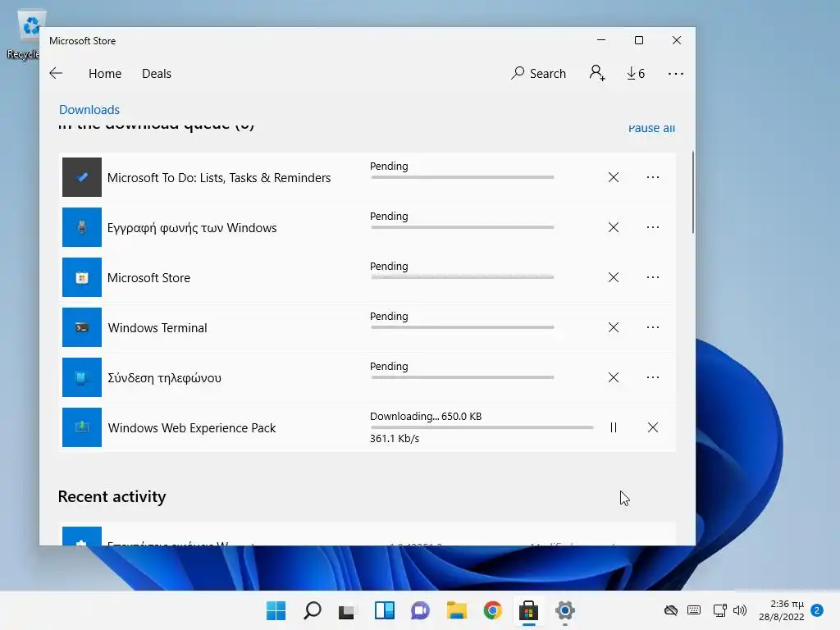Click the OneDrive cloud tray icon

click(671, 610)
